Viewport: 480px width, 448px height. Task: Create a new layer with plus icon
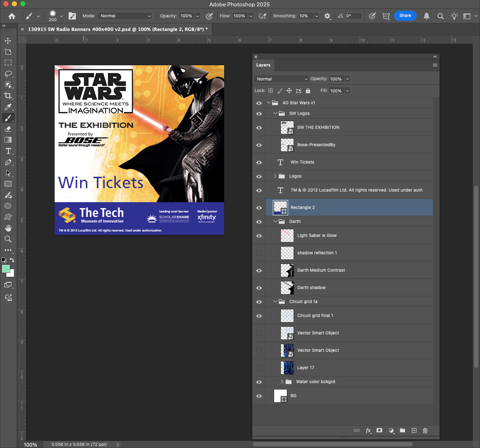click(x=414, y=431)
